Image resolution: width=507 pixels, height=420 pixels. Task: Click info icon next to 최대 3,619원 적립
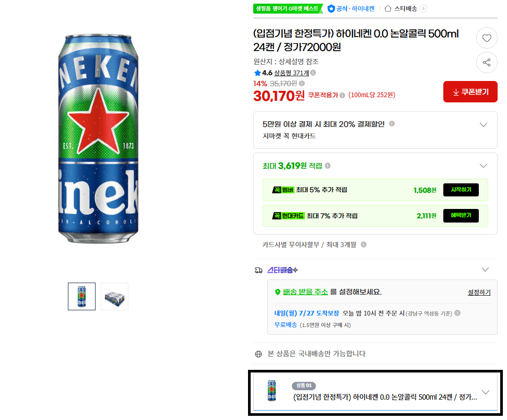[327, 166]
